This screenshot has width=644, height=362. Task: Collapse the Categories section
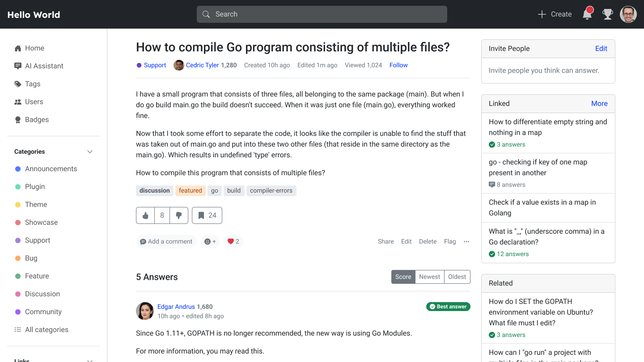pyautogui.click(x=90, y=152)
